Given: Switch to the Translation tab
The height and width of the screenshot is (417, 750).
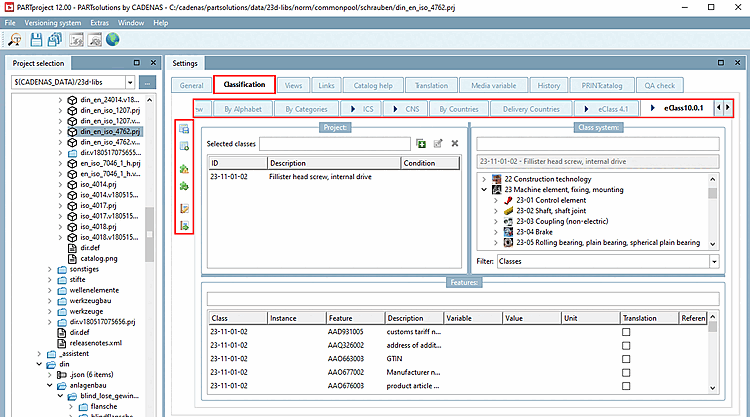Looking at the screenshot, I should click(x=431, y=85).
